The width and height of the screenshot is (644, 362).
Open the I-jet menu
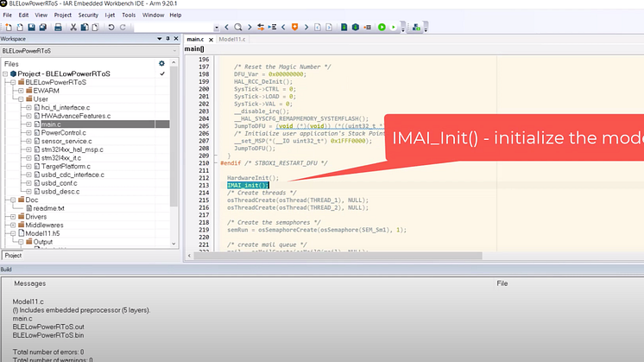(110, 15)
